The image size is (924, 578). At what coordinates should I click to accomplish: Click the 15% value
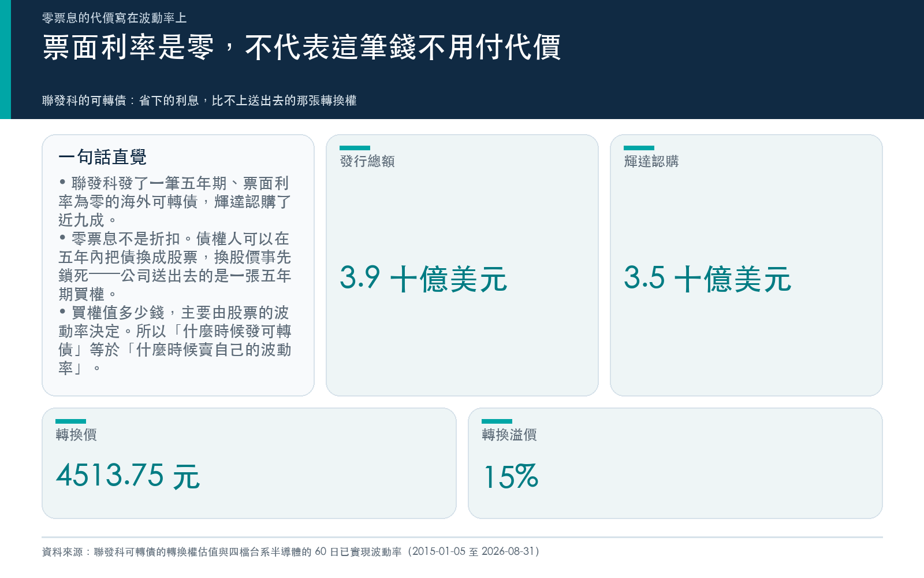coord(511,477)
